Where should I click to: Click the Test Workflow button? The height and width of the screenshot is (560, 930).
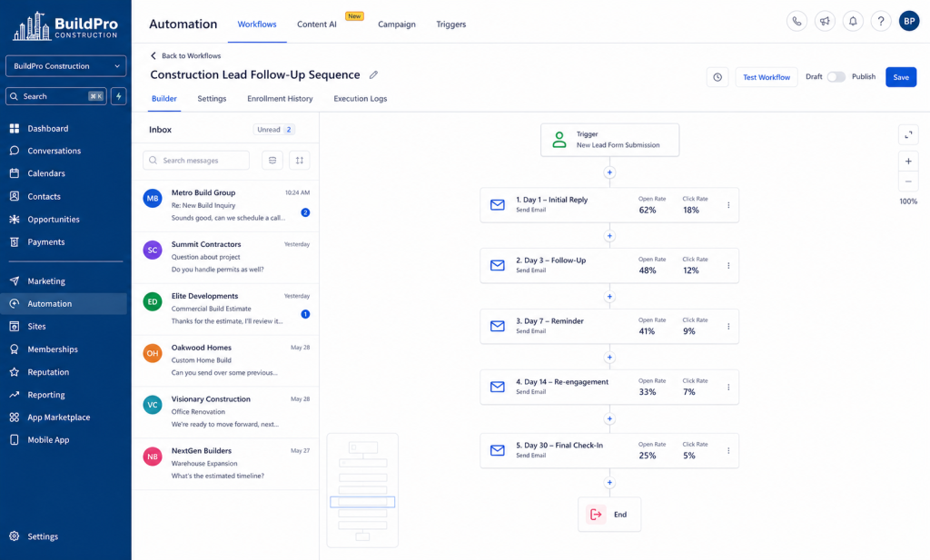767,77
